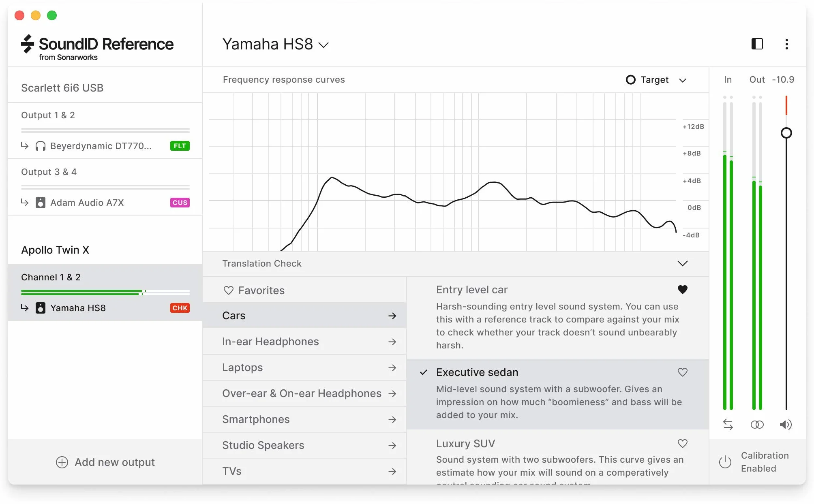Click the swap channels arrows icon

click(728, 425)
